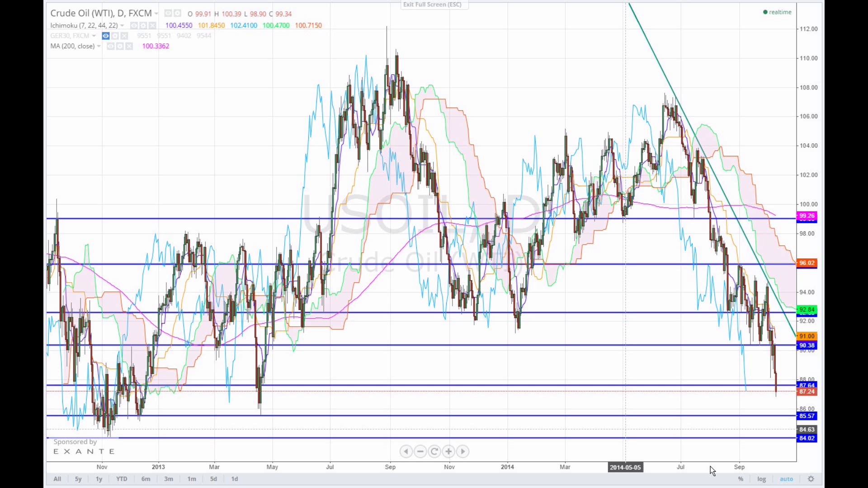
Task: Toggle auto scale option
Action: tap(786, 479)
